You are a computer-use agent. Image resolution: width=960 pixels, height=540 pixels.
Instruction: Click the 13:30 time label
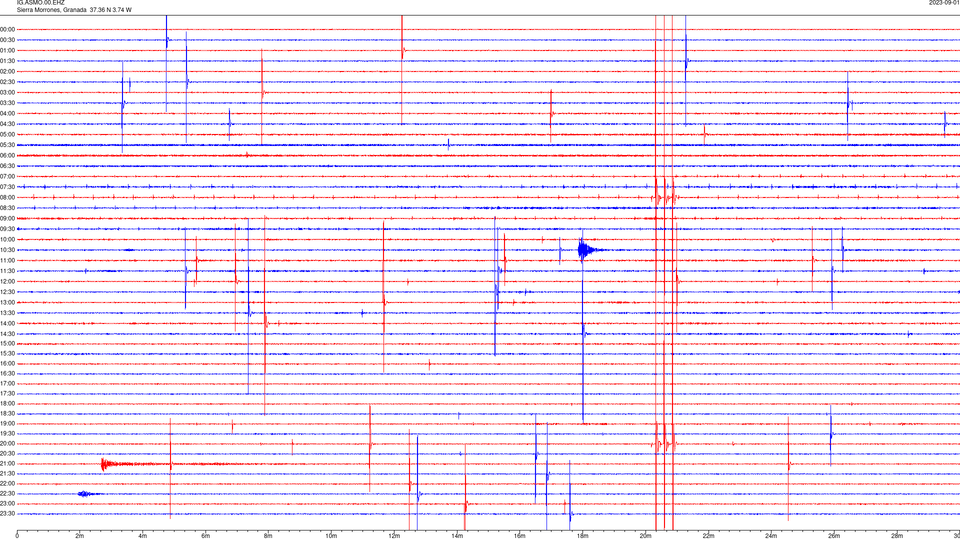tap(8, 313)
